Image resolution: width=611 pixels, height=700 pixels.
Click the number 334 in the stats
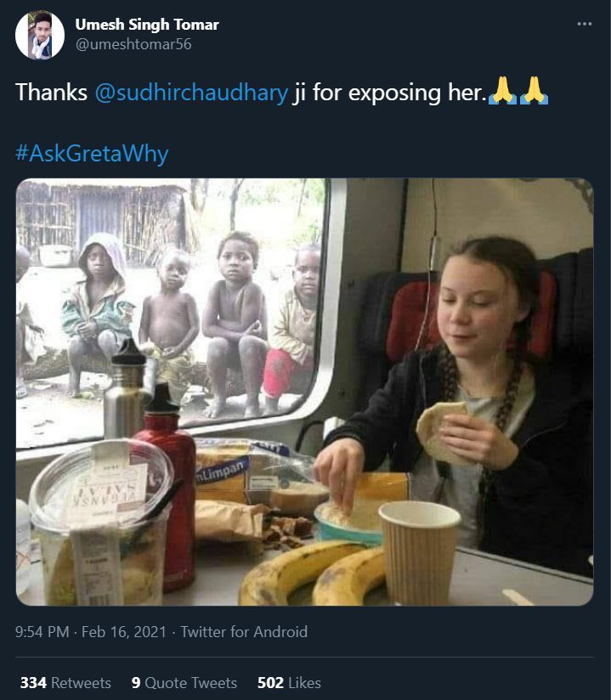(33, 683)
